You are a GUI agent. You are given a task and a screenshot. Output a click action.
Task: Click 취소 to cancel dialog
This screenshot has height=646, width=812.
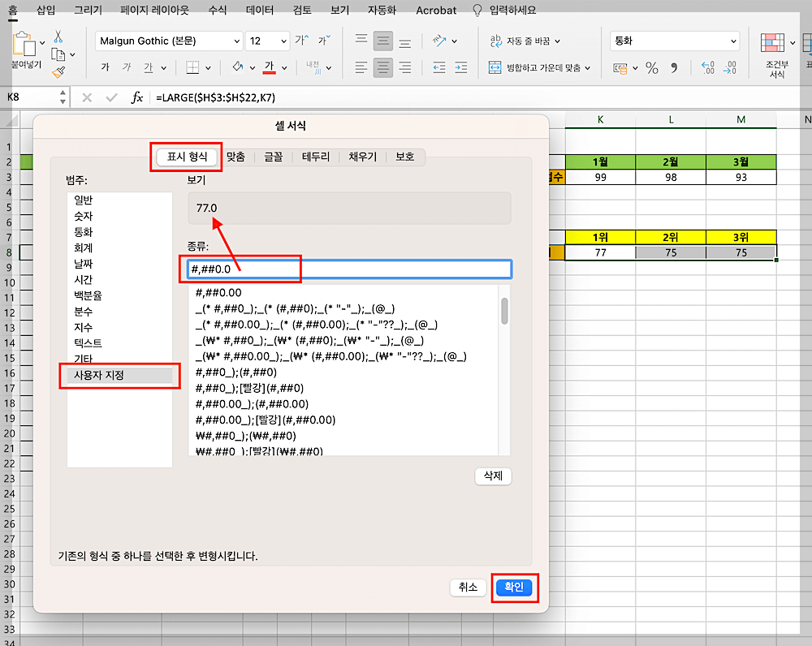(x=469, y=587)
